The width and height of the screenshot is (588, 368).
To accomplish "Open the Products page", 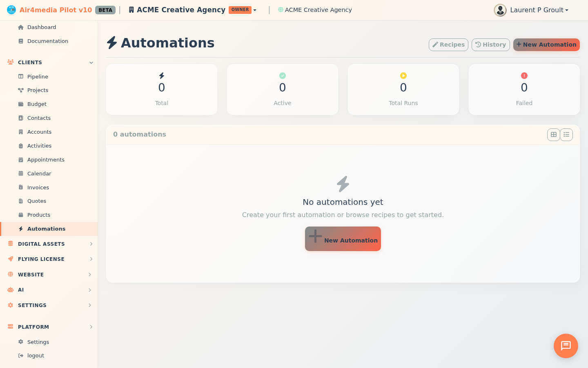I will tap(39, 215).
